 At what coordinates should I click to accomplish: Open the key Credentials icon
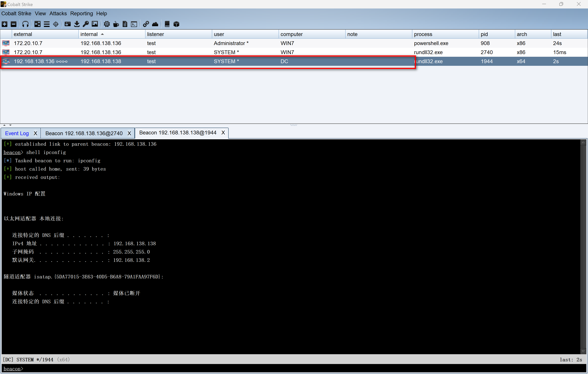tap(86, 24)
